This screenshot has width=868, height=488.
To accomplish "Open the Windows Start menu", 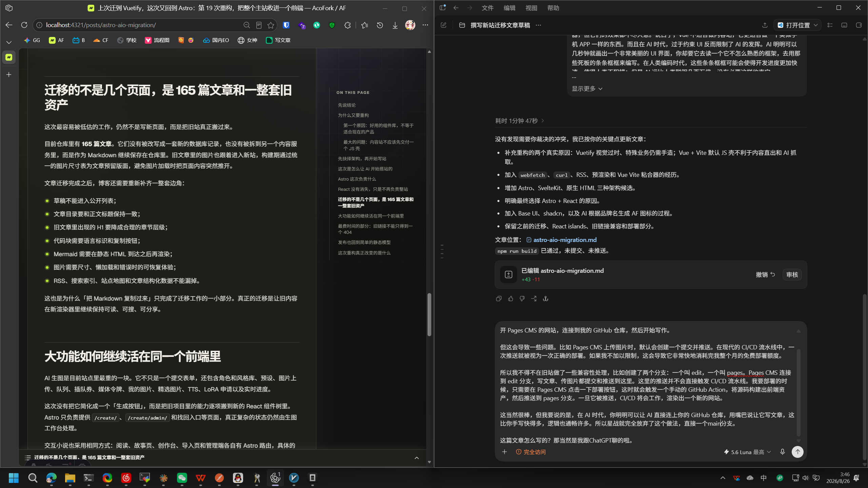I will 14,478.
